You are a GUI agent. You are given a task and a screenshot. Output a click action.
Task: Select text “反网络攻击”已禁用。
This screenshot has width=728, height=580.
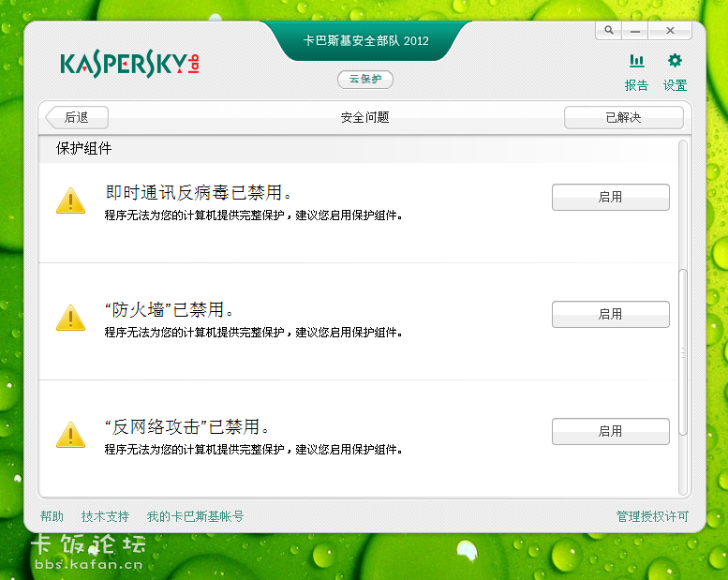(x=186, y=426)
